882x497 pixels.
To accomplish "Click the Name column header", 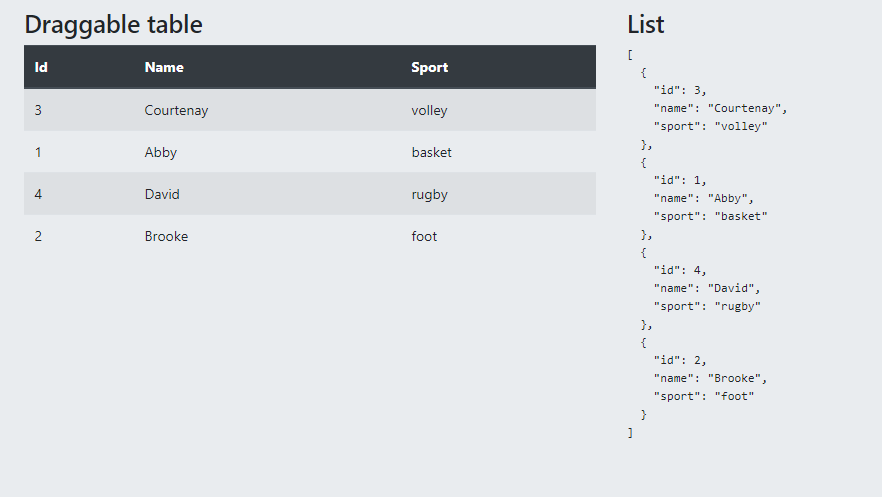I will 164,68.
